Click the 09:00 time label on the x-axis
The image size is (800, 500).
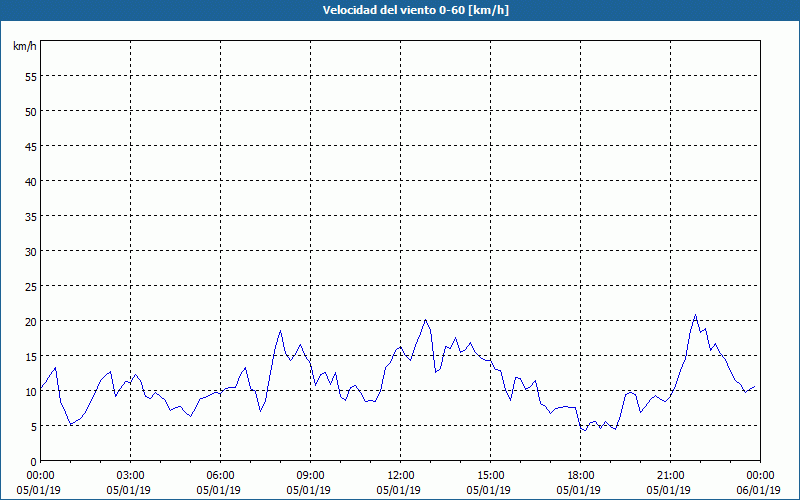(310, 476)
